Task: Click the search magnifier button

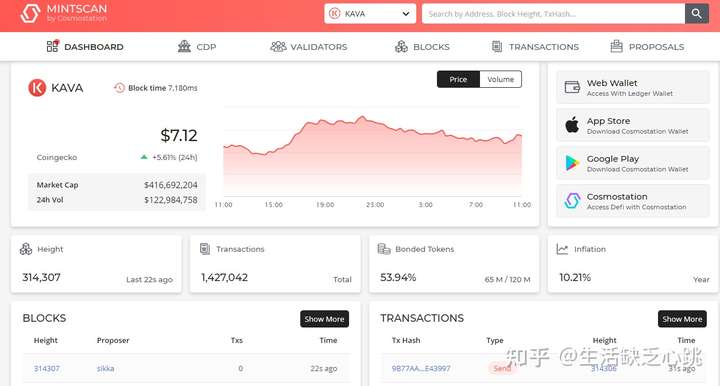Action: point(697,14)
